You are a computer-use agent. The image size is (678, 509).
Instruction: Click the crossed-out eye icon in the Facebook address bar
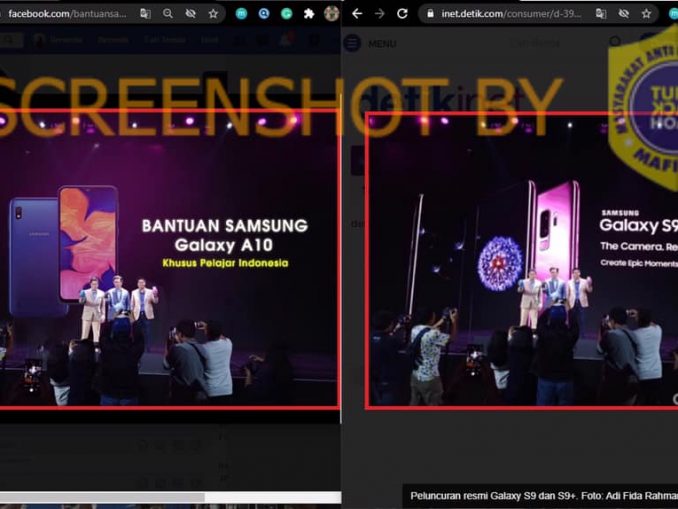(190, 14)
